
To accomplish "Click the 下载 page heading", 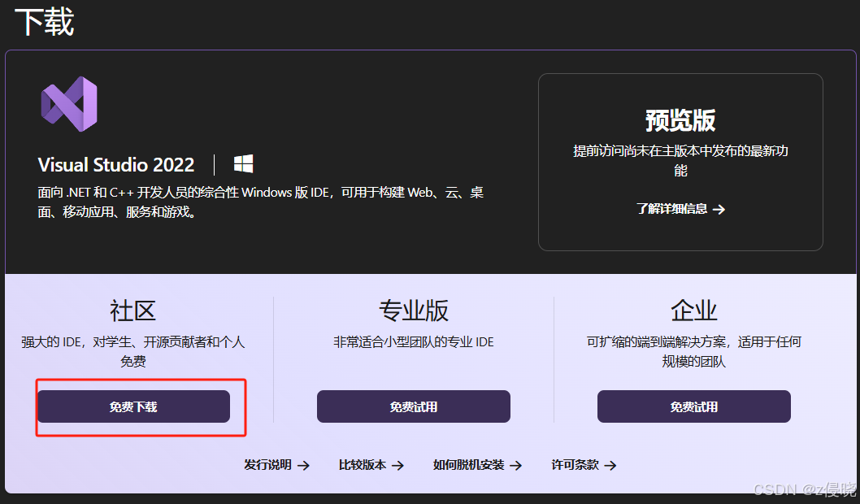I will (x=45, y=23).
